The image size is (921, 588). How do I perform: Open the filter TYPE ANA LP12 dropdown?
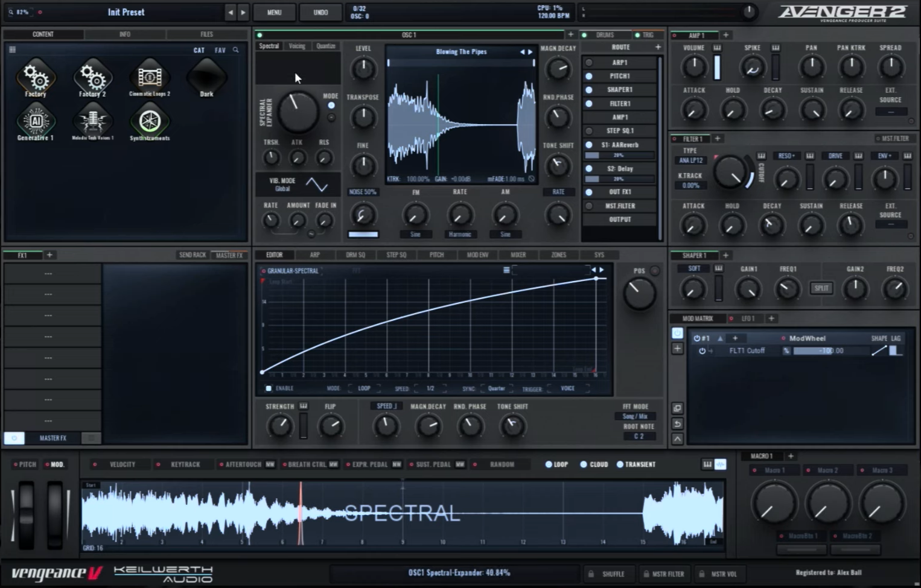[690, 160]
